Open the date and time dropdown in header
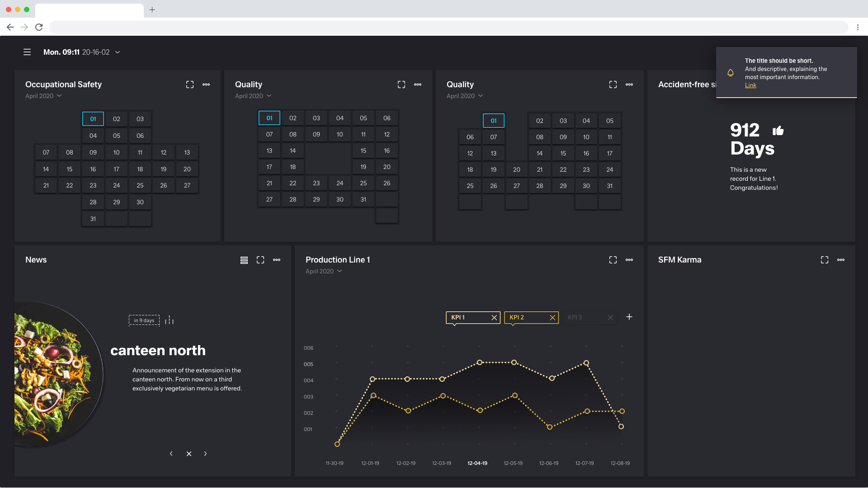 coord(118,52)
